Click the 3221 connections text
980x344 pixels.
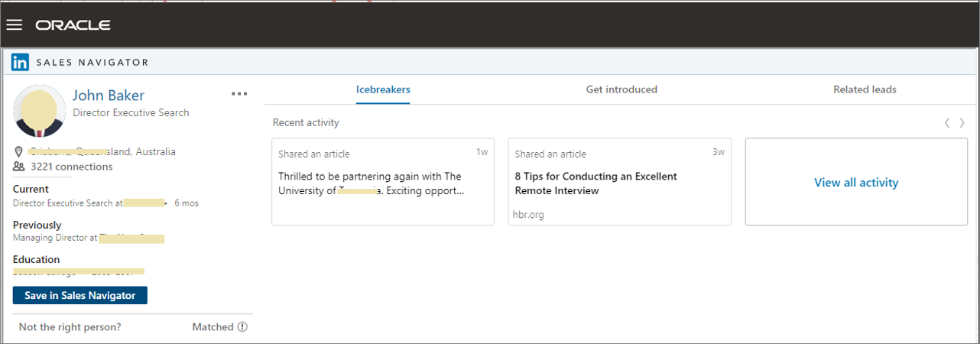point(72,167)
